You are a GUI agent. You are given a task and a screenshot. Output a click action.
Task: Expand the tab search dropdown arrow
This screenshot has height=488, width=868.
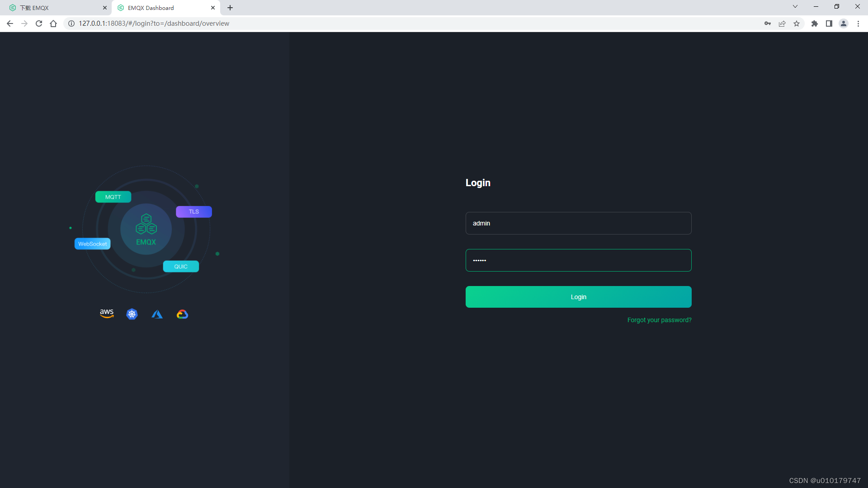click(x=795, y=7)
